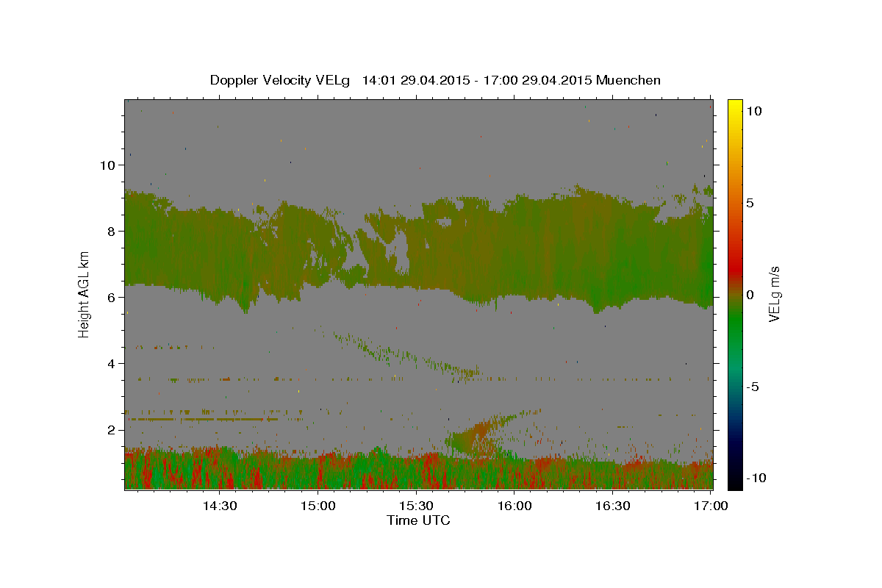Click the height tick label 2

point(111,430)
